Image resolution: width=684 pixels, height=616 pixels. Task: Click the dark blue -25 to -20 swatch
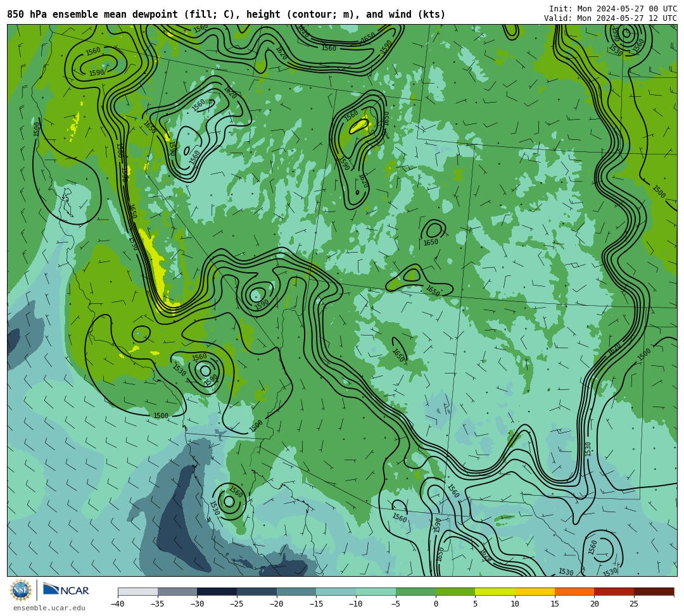[257, 591]
